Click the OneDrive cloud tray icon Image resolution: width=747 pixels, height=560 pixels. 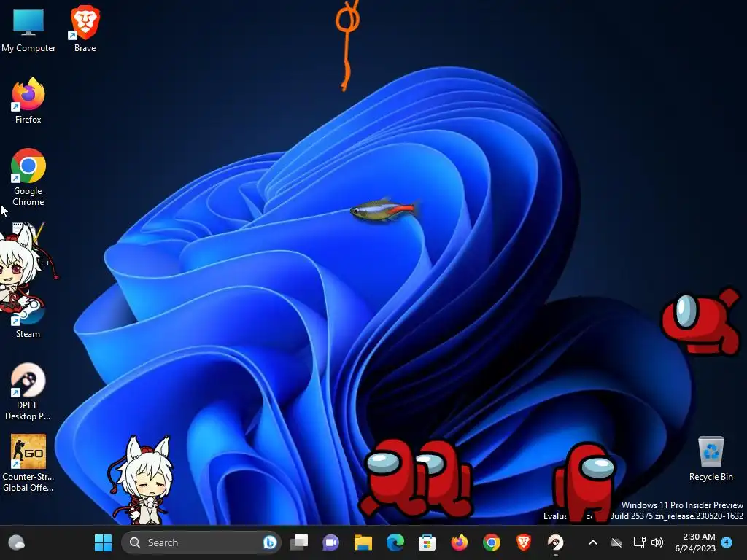pyautogui.click(x=616, y=542)
